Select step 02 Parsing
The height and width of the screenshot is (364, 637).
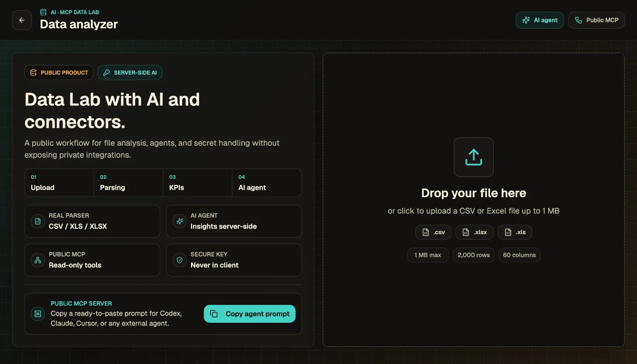128,183
